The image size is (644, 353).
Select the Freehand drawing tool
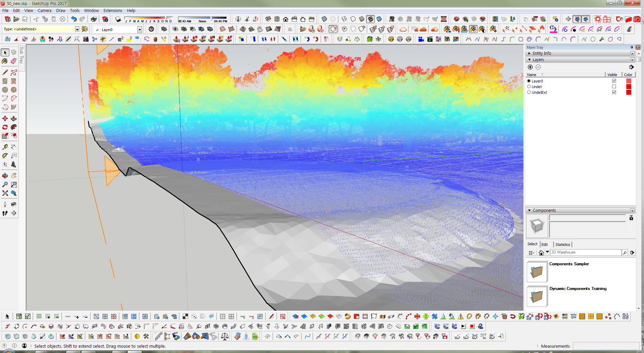14,72
